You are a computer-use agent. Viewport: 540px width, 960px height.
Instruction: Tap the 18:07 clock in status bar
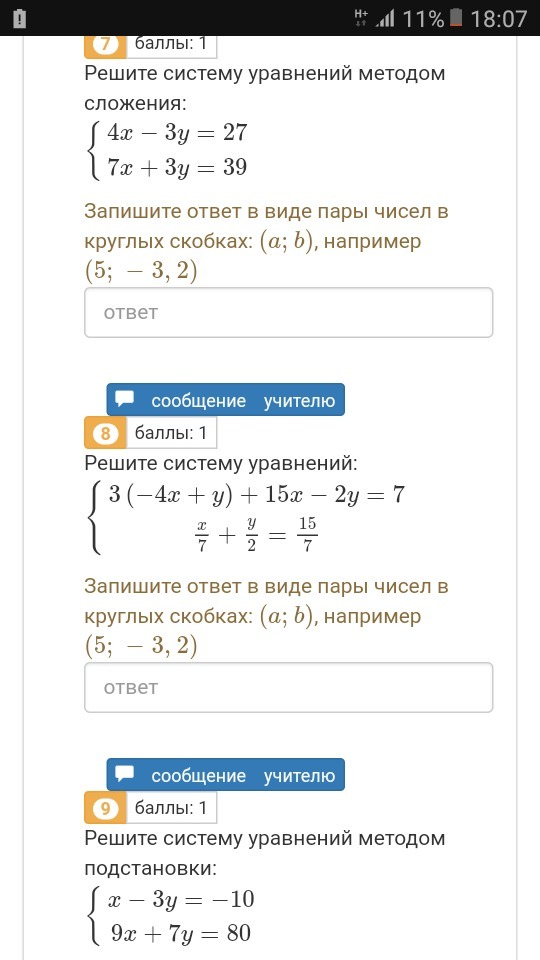pos(498,19)
